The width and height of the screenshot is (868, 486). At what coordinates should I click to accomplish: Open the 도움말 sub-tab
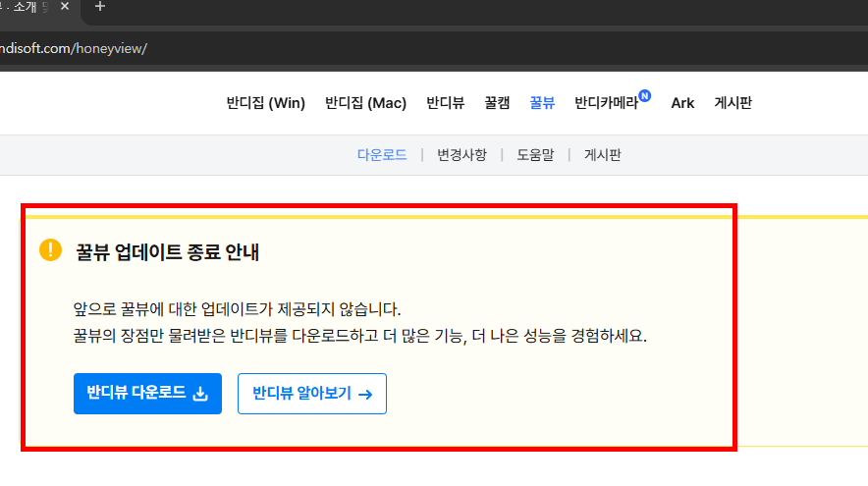tap(535, 155)
